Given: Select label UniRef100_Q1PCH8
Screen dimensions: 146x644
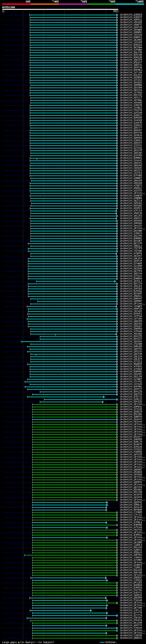Looking at the screenshot, I should tap(131, 113).
